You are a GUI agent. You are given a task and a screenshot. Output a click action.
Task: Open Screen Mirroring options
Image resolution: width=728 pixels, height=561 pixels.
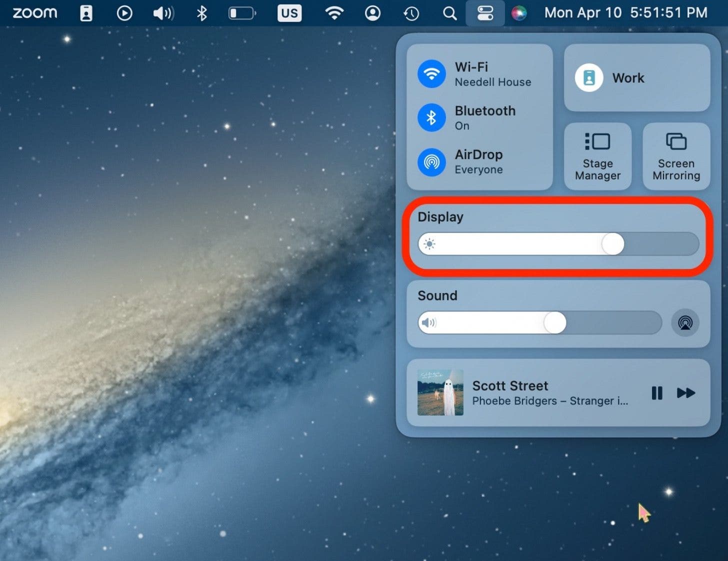[676, 156]
